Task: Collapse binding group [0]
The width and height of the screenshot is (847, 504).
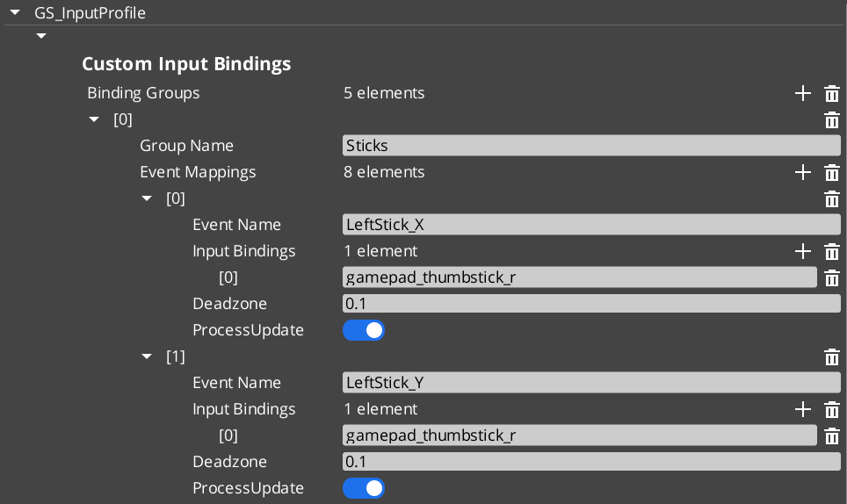Action: coord(94,119)
